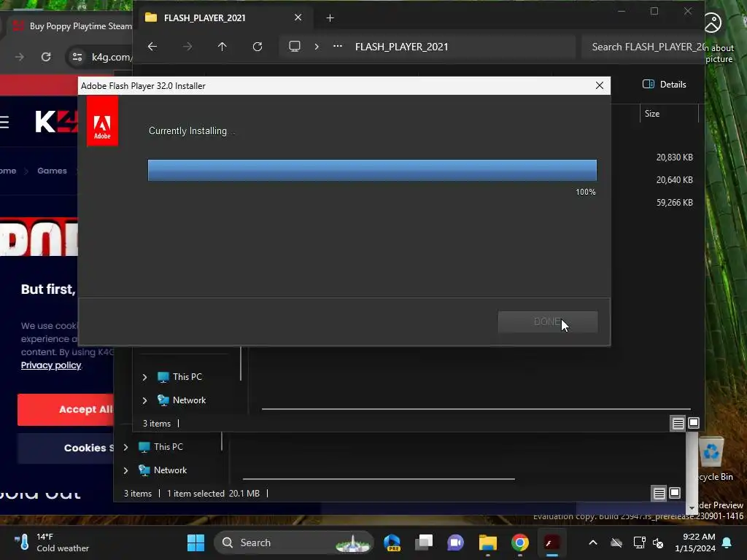Open Google Chrome from the taskbar
747x560 pixels.
coord(519,542)
